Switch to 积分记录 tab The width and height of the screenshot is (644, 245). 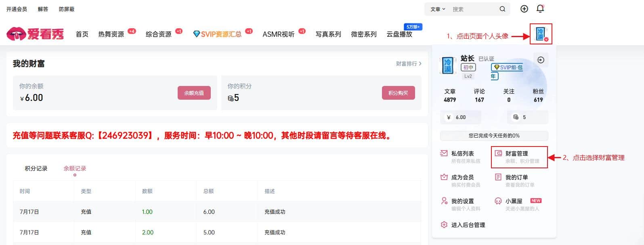tap(36, 168)
